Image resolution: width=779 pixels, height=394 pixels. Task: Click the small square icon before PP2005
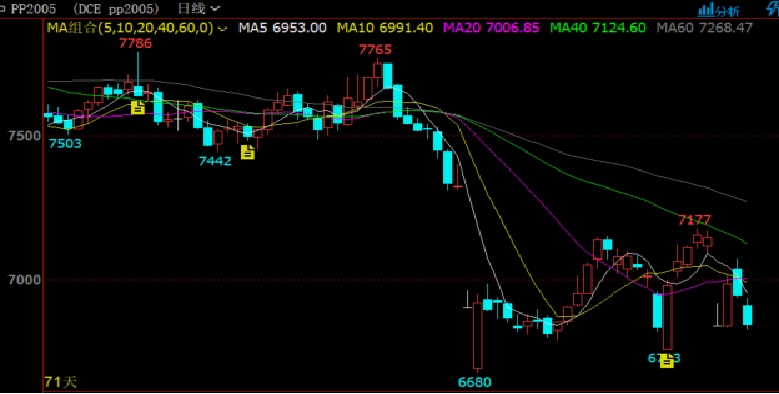(x=2, y=8)
